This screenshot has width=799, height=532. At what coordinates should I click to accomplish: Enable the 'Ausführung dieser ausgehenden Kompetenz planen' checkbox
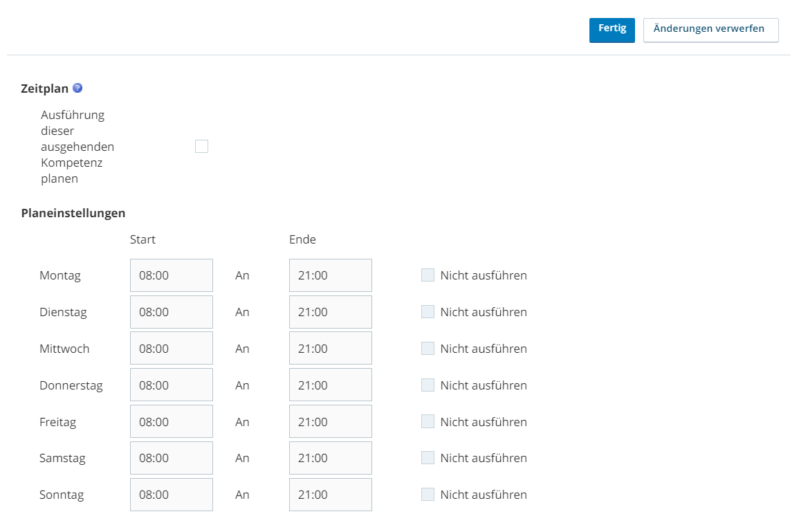tap(202, 146)
